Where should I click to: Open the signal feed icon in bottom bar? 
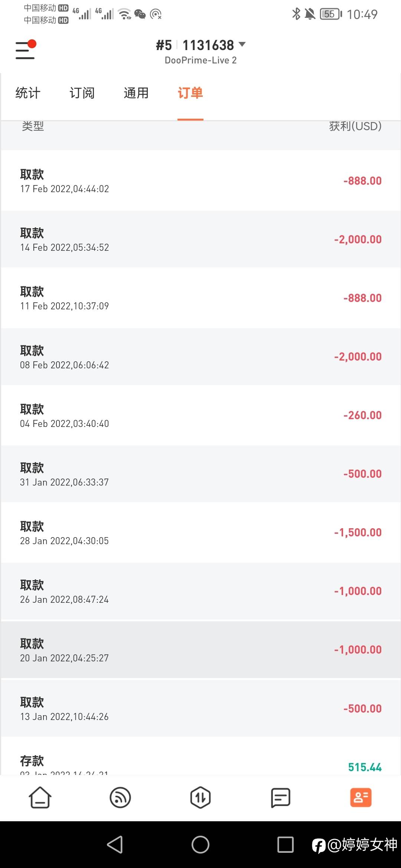(x=120, y=798)
